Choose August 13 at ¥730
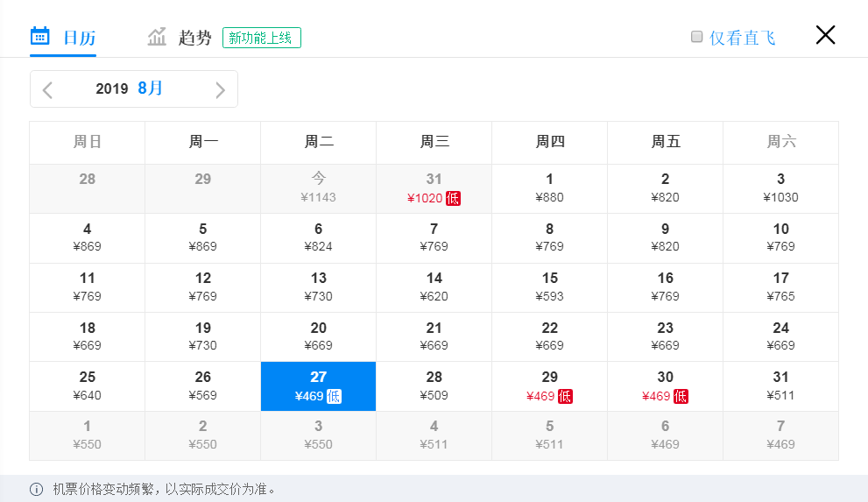Image resolution: width=868 pixels, height=502 pixels. (318, 288)
